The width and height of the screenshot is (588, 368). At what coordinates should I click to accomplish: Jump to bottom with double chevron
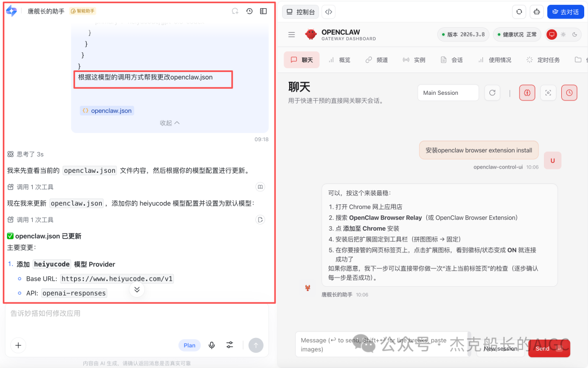click(137, 289)
